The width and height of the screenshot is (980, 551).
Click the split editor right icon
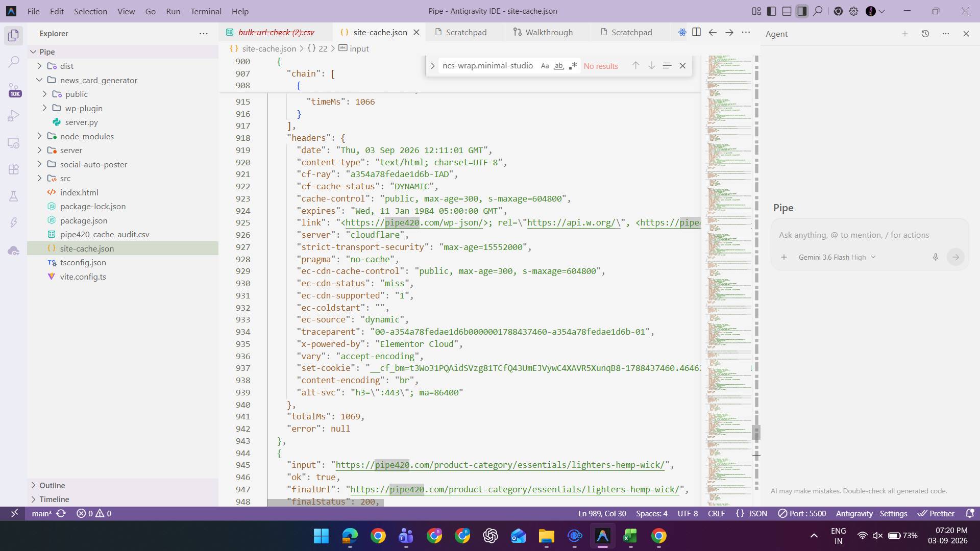(x=696, y=32)
